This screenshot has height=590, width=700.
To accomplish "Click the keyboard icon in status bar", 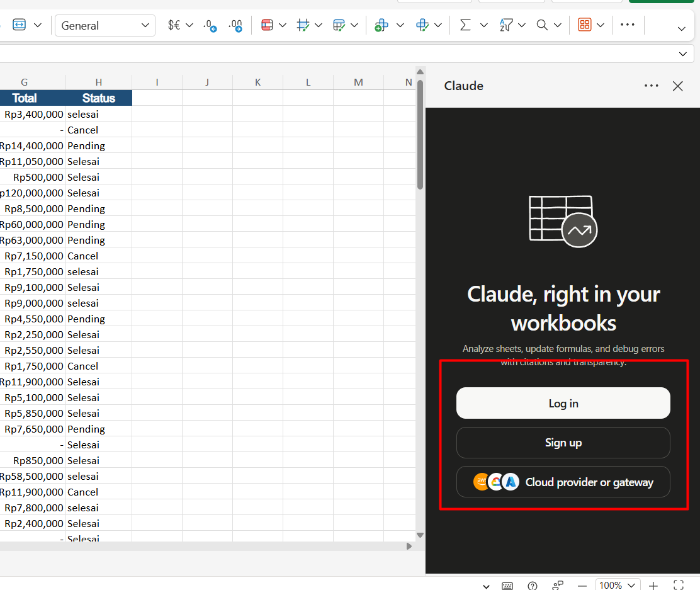I will click(507, 586).
